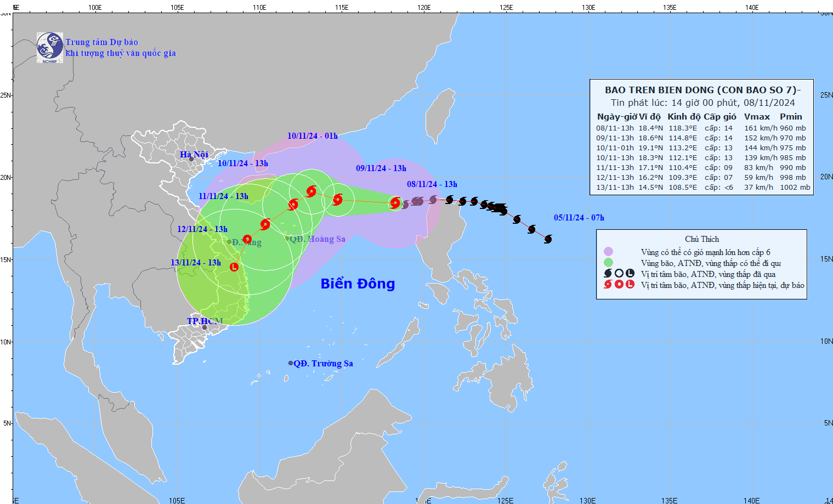Click the black typhoon symbol in the legend past-positions row
The image size is (833, 504).
[607, 273]
